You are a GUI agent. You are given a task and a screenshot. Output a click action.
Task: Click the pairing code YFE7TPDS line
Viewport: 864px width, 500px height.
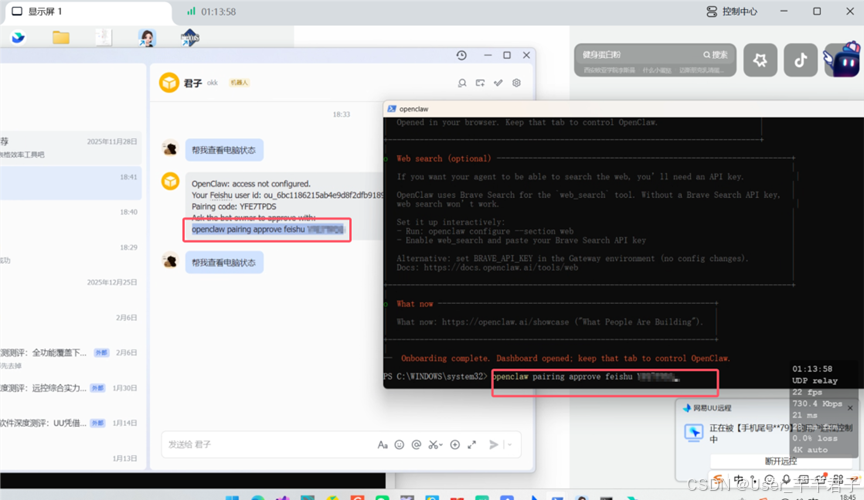[x=234, y=206]
